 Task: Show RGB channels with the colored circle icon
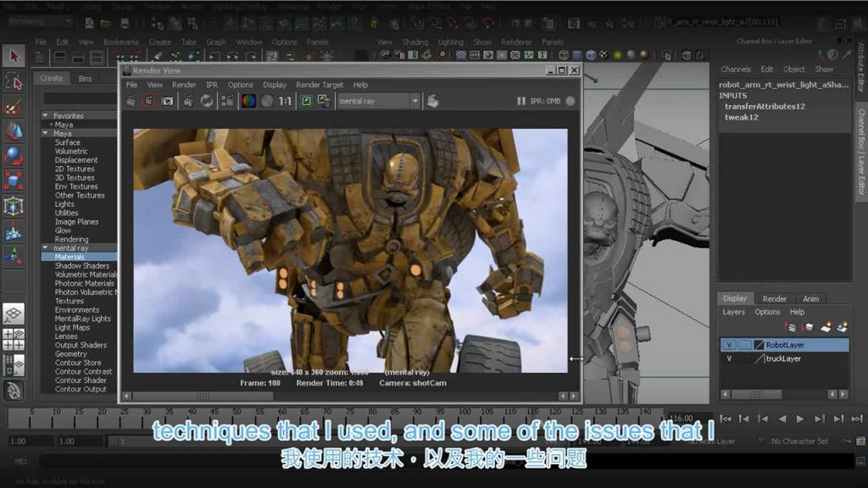pyautogui.click(x=248, y=101)
